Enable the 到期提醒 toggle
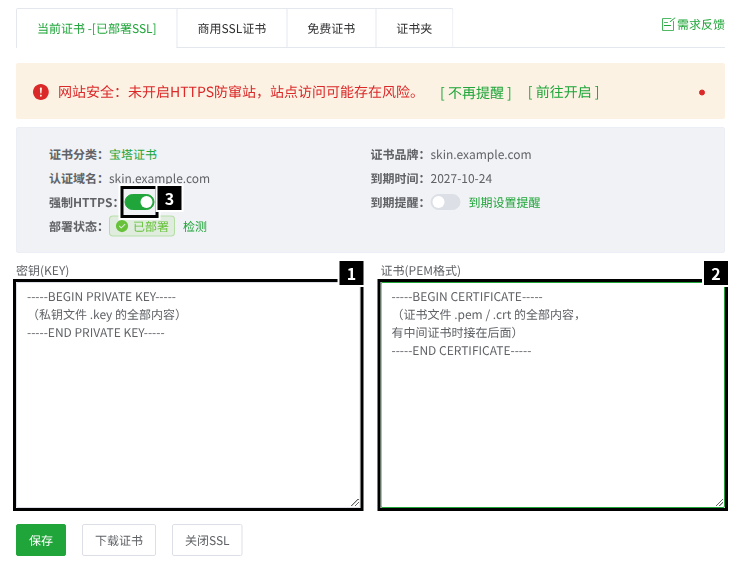 coord(445,202)
